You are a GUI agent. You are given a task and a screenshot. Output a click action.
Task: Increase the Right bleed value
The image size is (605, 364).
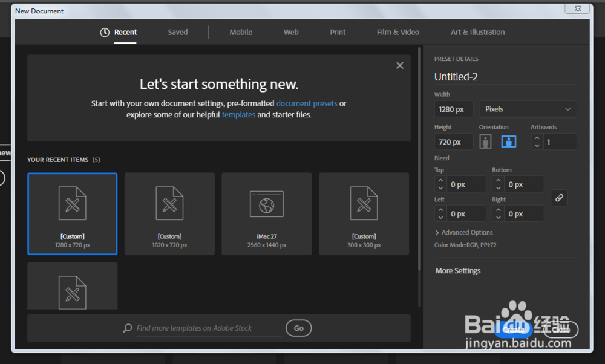(x=498, y=210)
